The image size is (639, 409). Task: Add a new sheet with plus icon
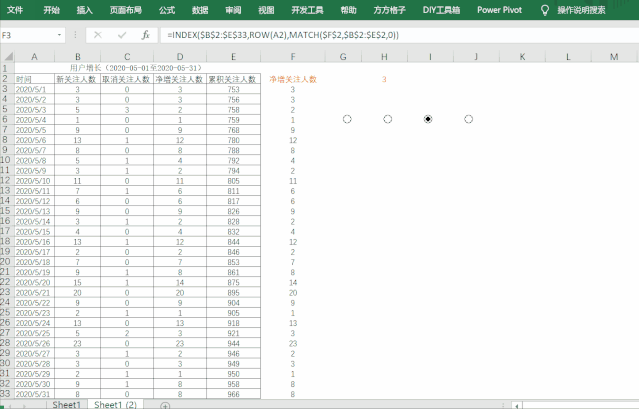click(165, 405)
